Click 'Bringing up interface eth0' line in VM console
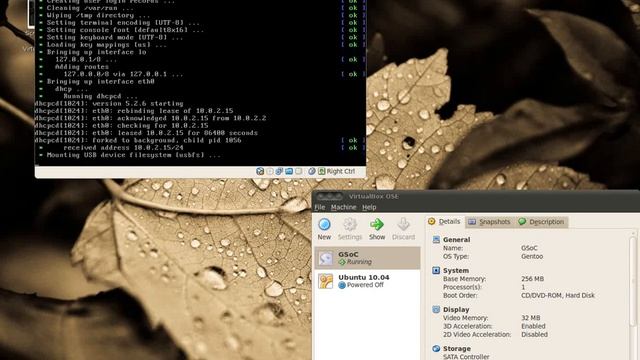The image size is (640, 360). 100,82
